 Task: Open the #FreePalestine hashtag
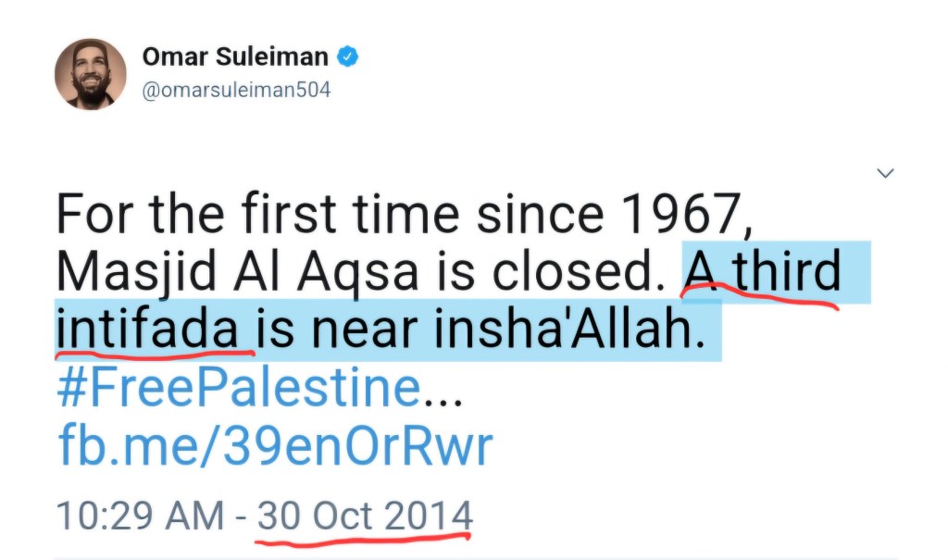pos(238,389)
